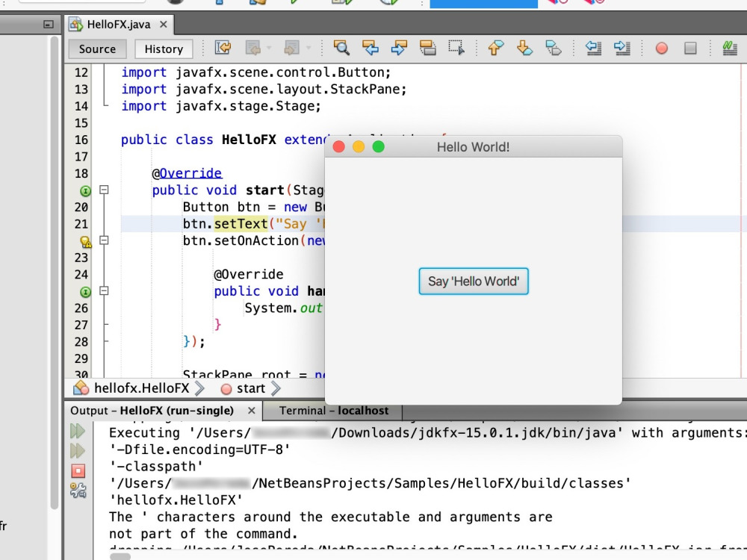This screenshot has width=747, height=560.
Task: Click line number 12 in the gutter
Action: tap(81, 72)
